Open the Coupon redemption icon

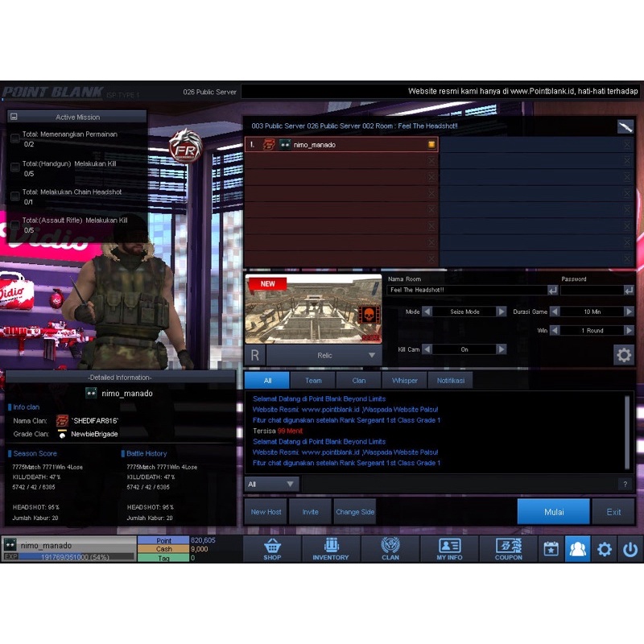[x=507, y=548]
